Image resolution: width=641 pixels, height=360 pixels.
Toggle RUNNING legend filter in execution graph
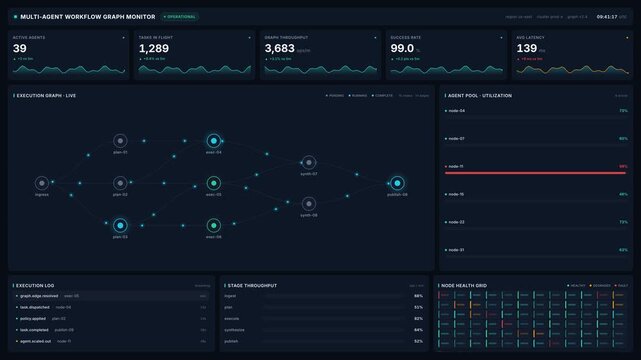point(358,96)
